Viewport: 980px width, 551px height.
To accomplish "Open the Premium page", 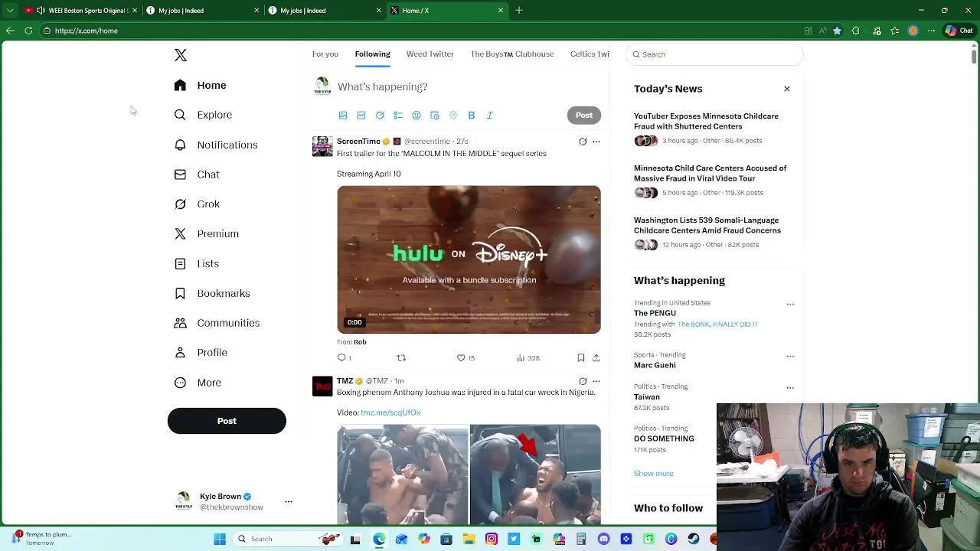I will point(207,233).
